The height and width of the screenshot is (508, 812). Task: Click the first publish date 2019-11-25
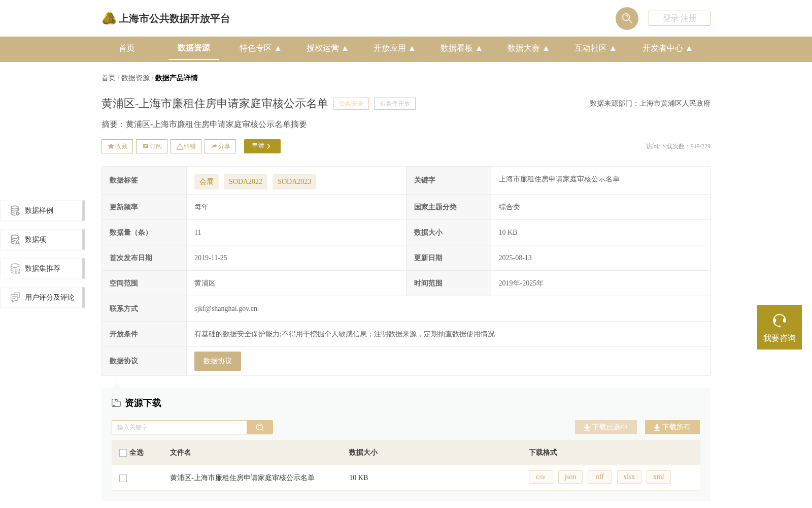tap(211, 258)
